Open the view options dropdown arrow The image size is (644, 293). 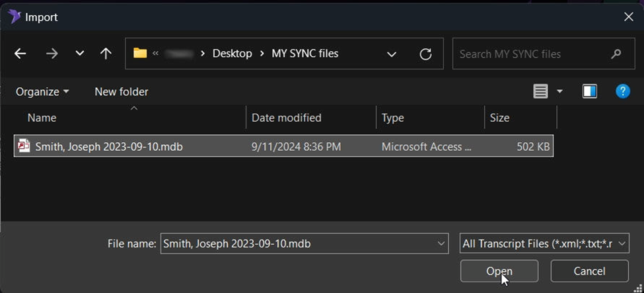coord(560,91)
